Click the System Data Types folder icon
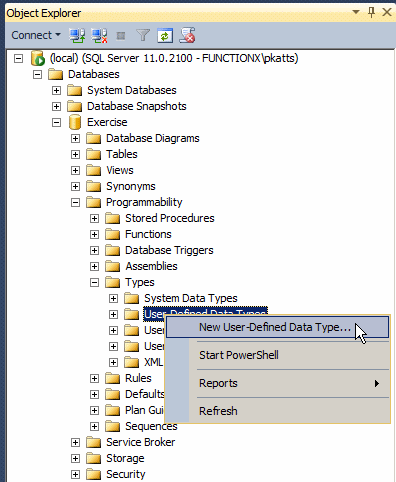 click(131, 298)
